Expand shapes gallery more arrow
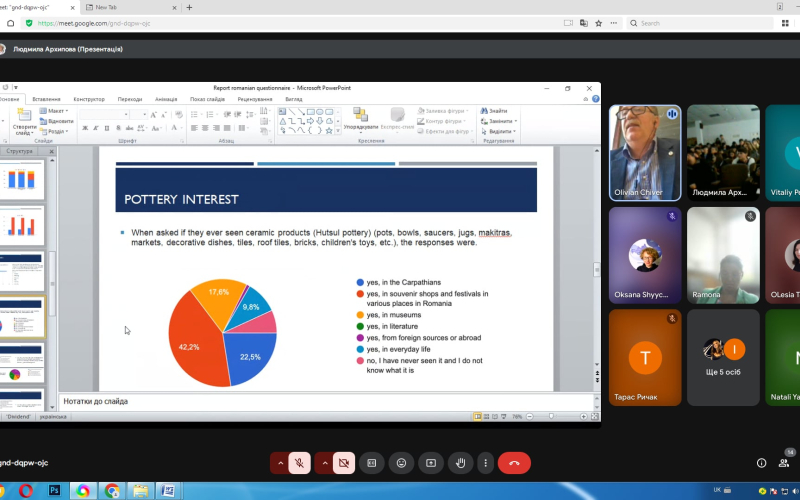Image resolution: width=800 pixels, height=500 pixels. pyautogui.click(x=337, y=131)
